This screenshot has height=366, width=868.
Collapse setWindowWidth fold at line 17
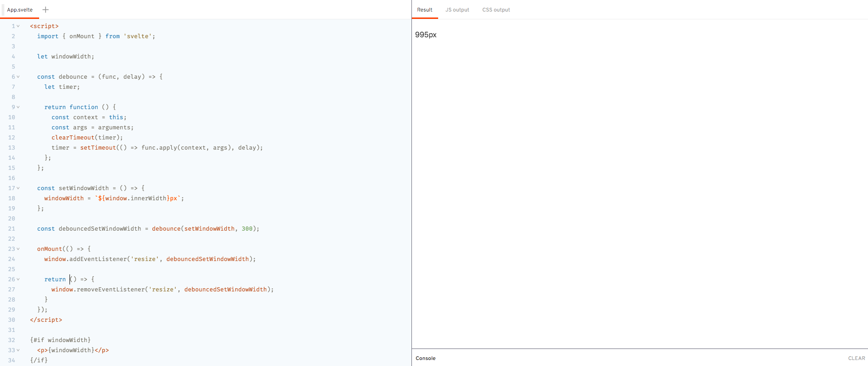click(x=18, y=188)
